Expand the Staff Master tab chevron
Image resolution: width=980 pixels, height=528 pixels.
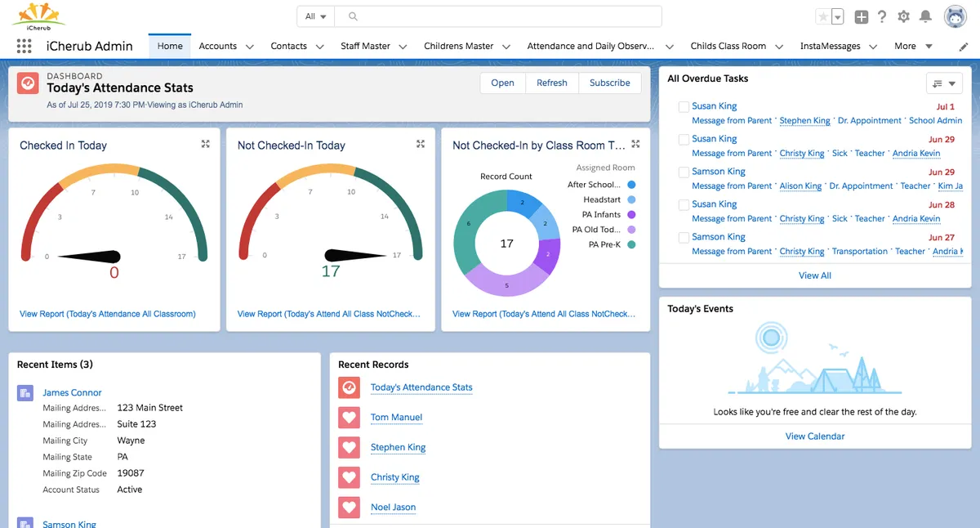point(404,47)
